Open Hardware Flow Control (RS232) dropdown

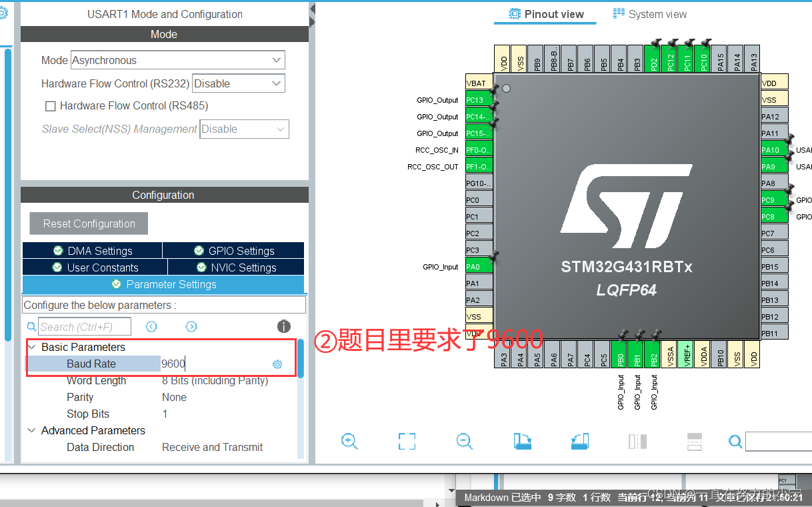pyautogui.click(x=239, y=83)
